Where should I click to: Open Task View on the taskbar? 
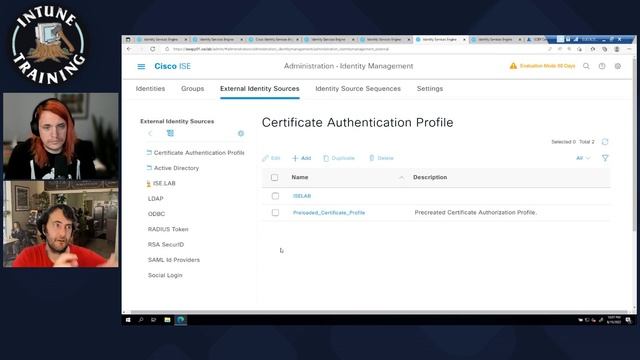pyautogui.click(x=154, y=320)
